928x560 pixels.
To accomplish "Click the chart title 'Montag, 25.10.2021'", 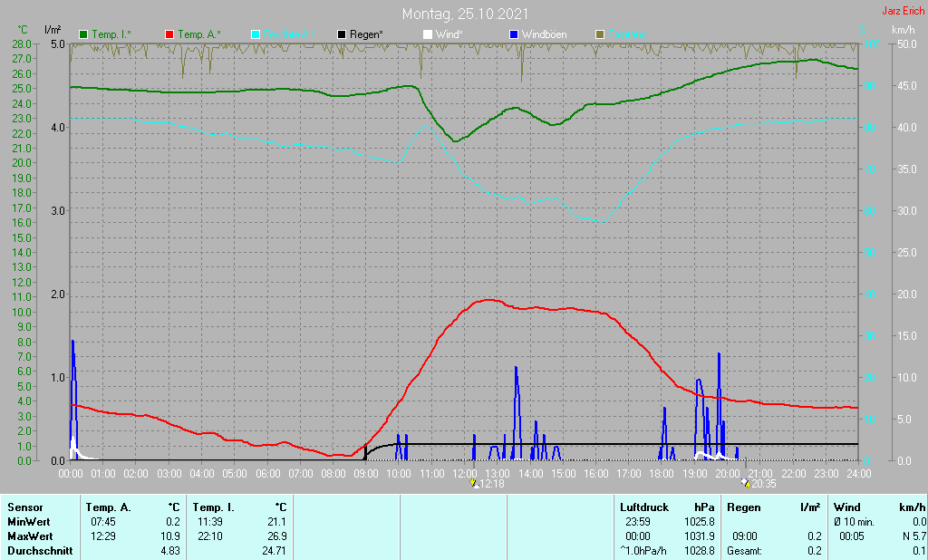I will (x=465, y=14).
